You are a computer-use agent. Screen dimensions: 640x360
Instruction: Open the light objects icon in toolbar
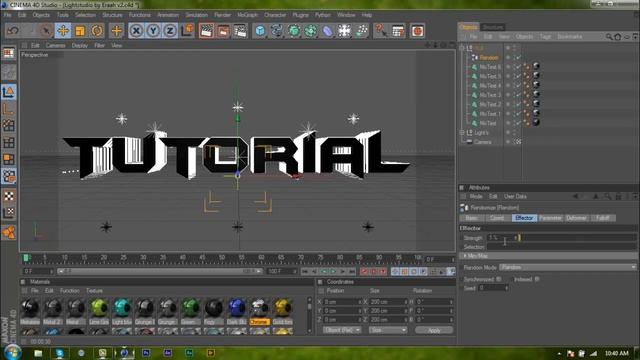coord(344,31)
